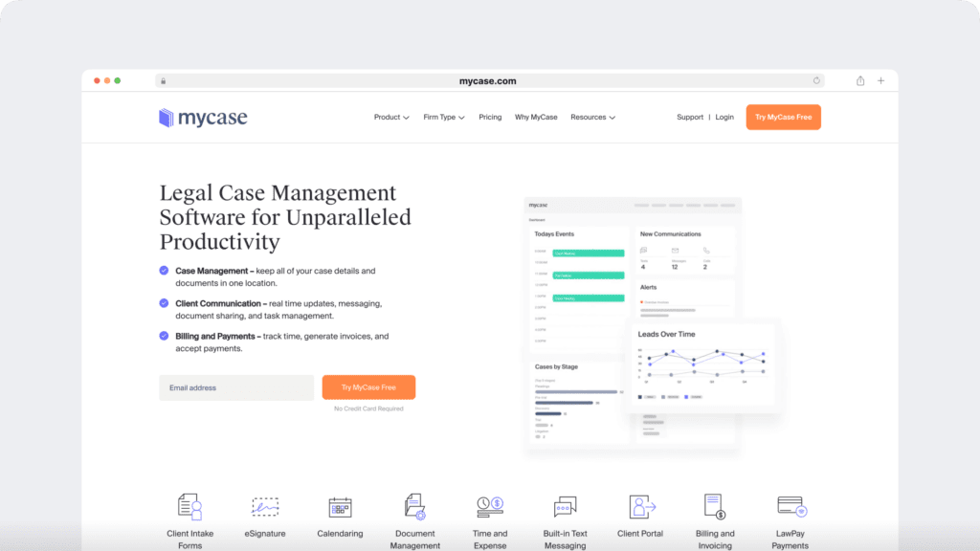This screenshot has width=980, height=551.
Task: Click the Client Intake Forms icon
Action: (x=189, y=506)
